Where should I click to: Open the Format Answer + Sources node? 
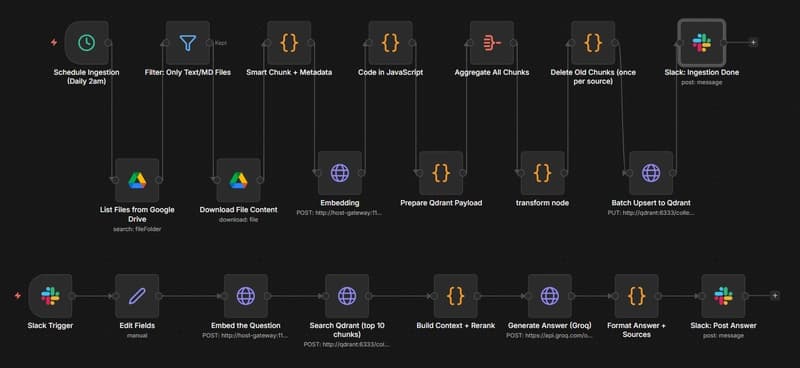coord(636,296)
